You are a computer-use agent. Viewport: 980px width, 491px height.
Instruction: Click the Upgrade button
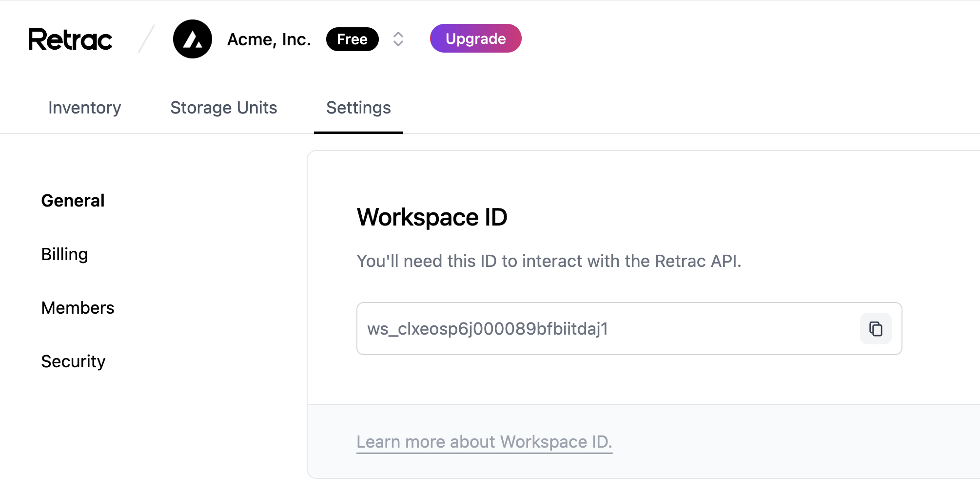click(x=475, y=38)
